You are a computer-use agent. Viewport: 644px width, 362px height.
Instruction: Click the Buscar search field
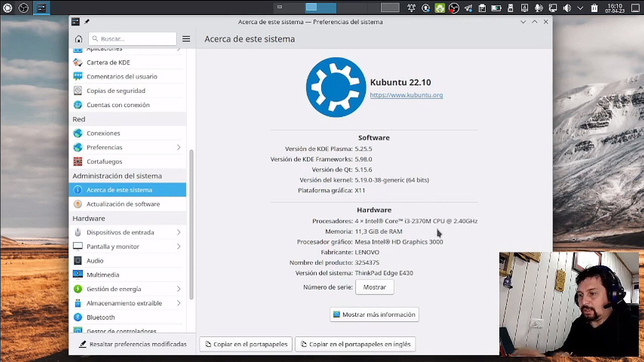point(132,39)
